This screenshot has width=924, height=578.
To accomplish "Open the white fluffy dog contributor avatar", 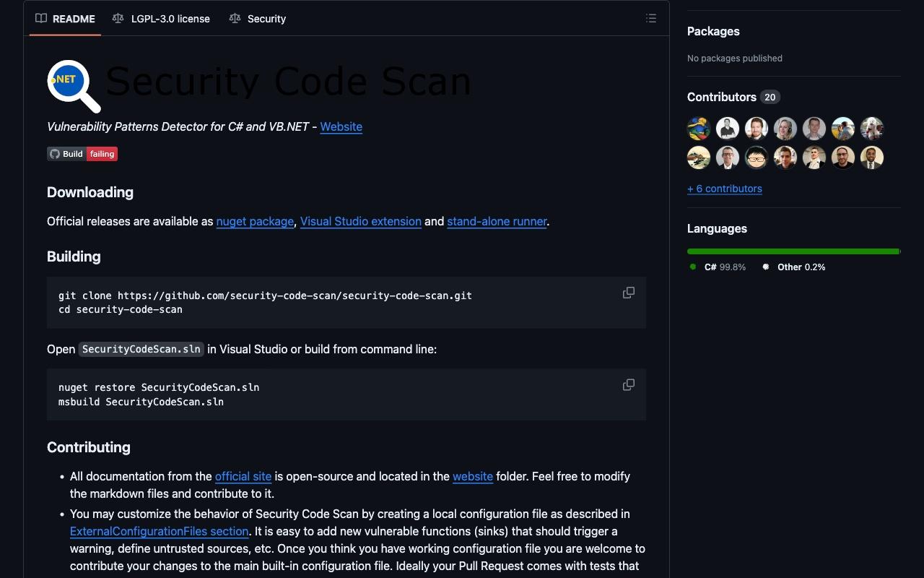I will point(872,129).
